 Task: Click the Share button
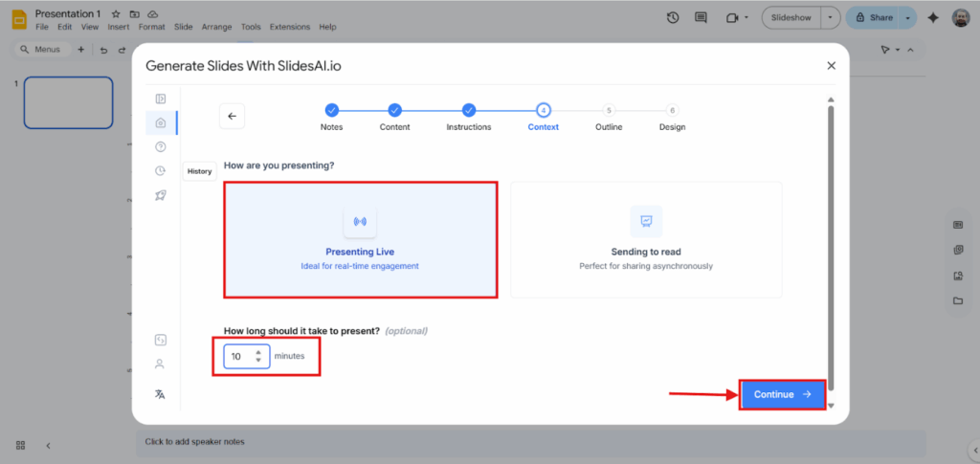(873, 17)
